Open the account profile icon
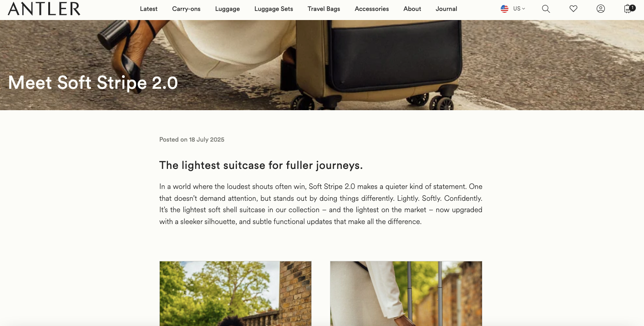 (601, 9)
